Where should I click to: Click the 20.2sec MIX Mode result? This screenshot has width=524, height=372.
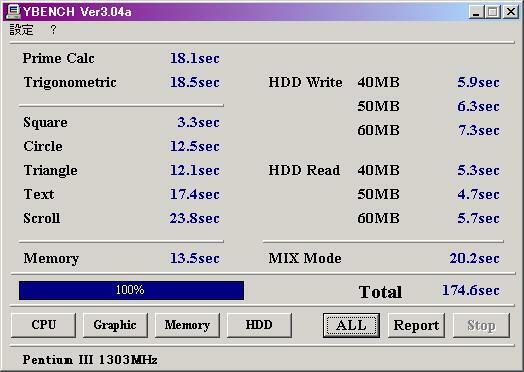475,258
